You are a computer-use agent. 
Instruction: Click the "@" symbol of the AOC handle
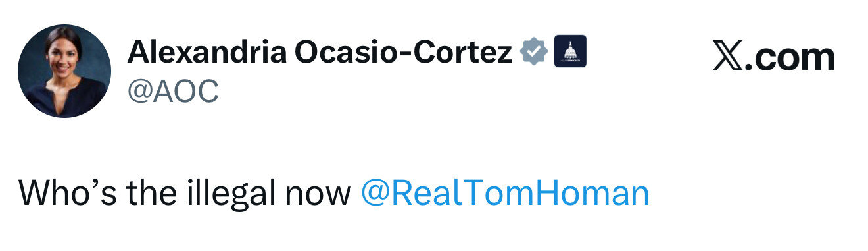[139, 93]
